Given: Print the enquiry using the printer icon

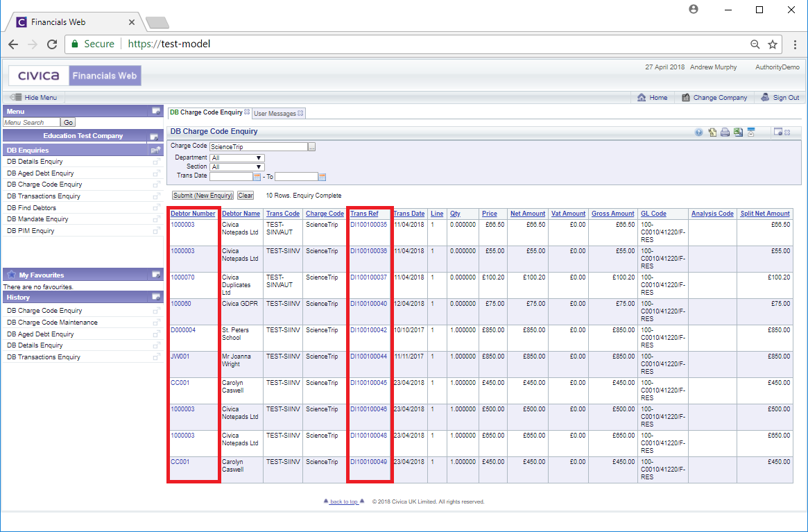Looking at the screenshot, I should coord(725,132).
